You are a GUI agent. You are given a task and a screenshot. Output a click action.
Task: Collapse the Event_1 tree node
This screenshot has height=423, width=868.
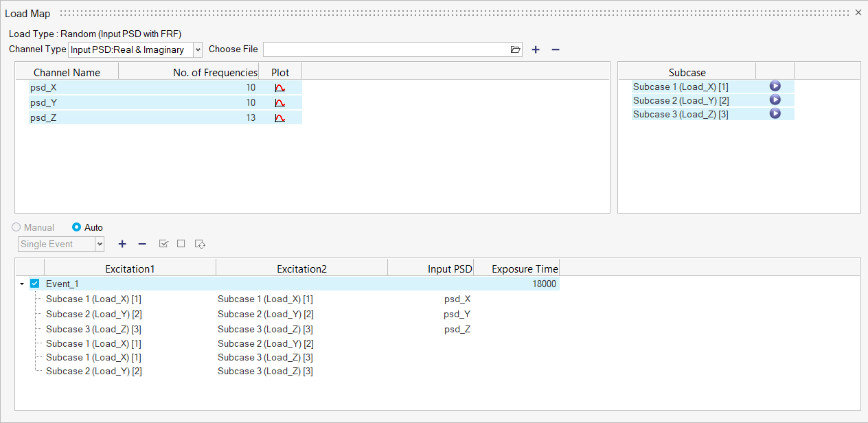(23, 284)
